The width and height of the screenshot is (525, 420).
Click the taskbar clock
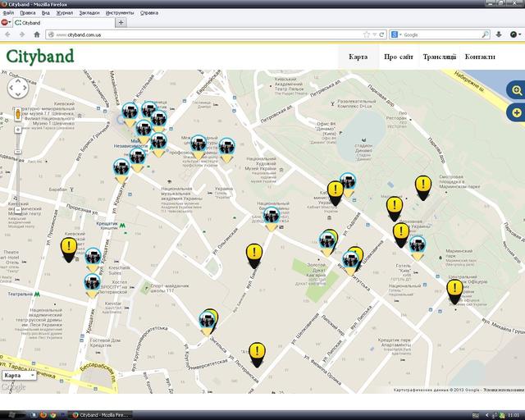pyautogui.click(x=514, y=415)
